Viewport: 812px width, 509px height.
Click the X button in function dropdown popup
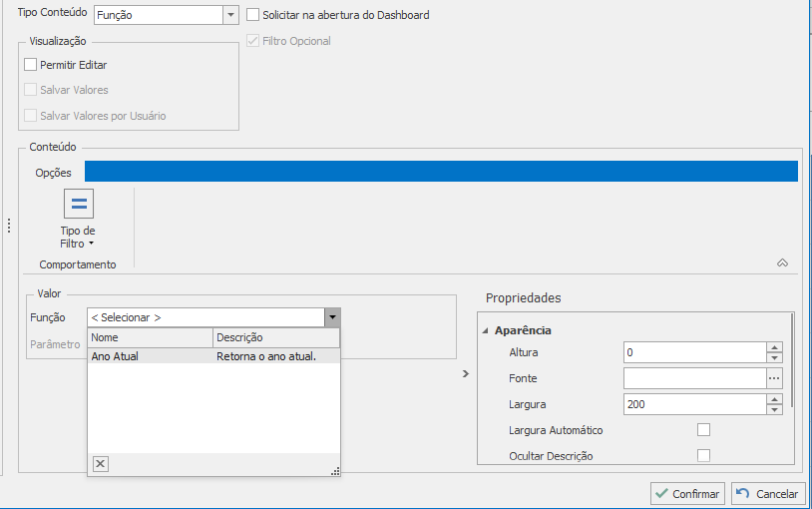101,464
